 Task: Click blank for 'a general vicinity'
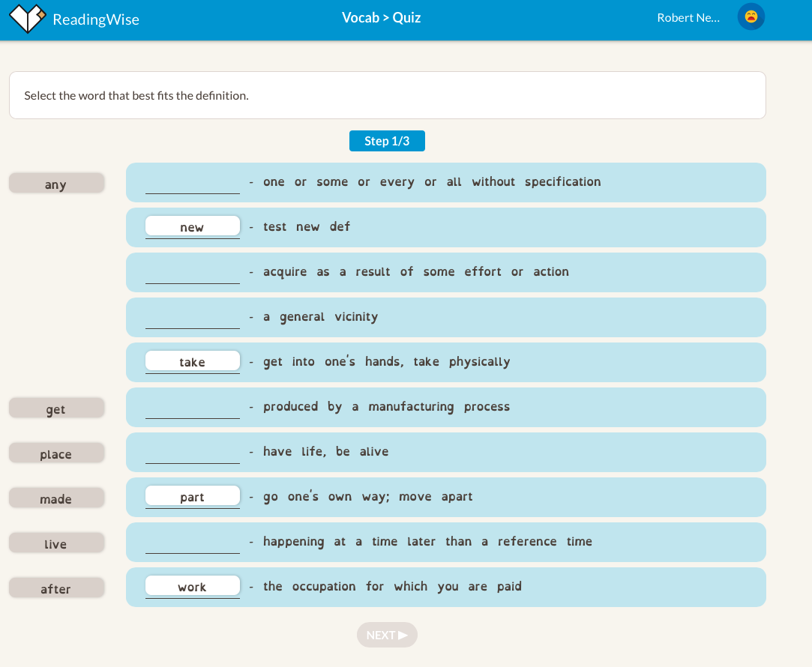(193, 318)
